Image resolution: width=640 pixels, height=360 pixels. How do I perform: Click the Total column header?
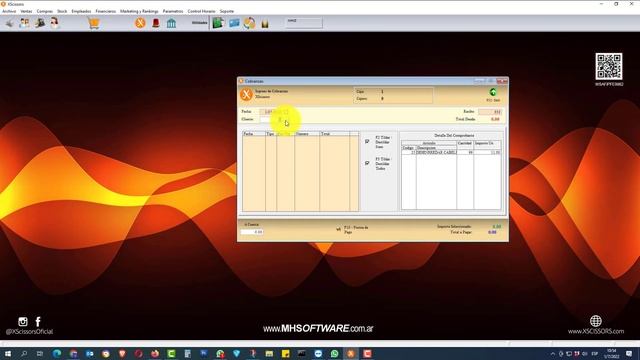pyautogui.click(x=335, y=134)
